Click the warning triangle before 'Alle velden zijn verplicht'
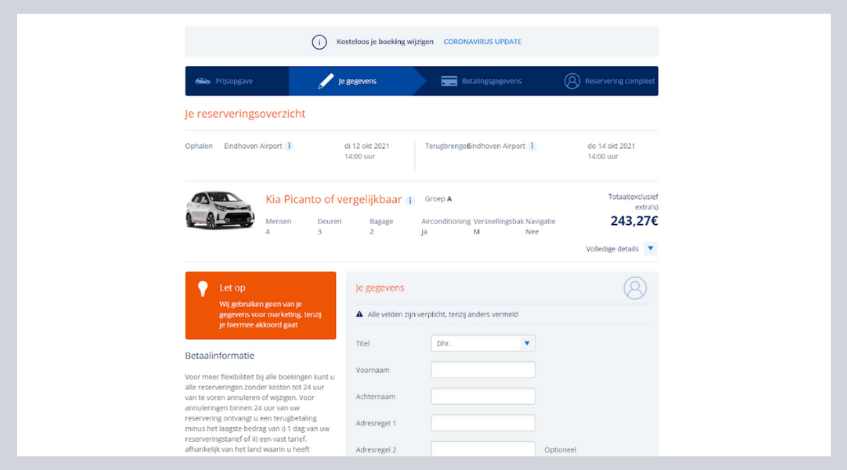This screenshot has height=470, width=847. click(x=360, y=314)
